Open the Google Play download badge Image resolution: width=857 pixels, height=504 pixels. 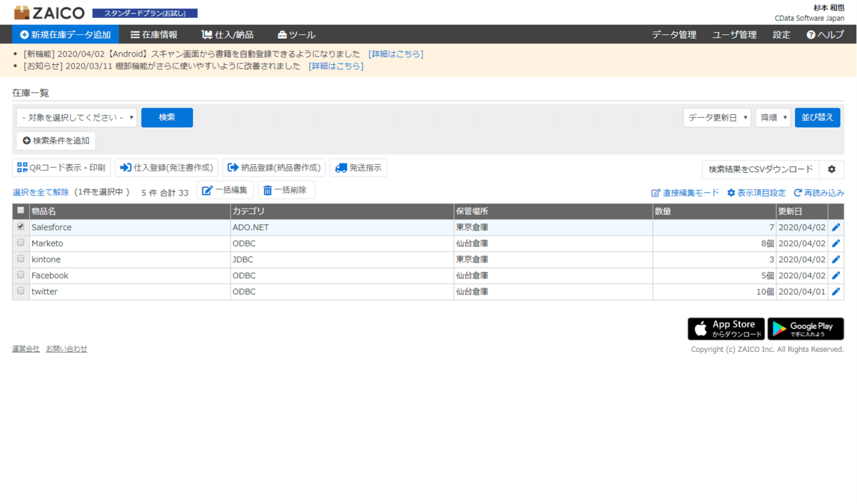coord(806,329)
